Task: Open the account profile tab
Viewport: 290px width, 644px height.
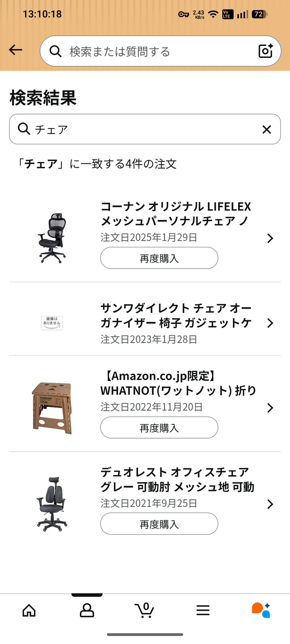Action: (87, 611)
